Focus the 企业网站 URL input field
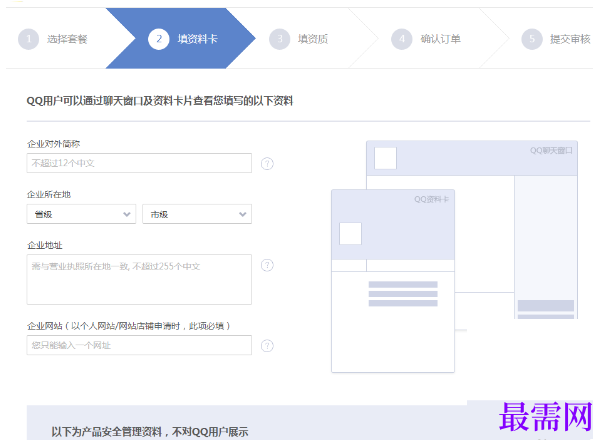 tap(139, 345)
